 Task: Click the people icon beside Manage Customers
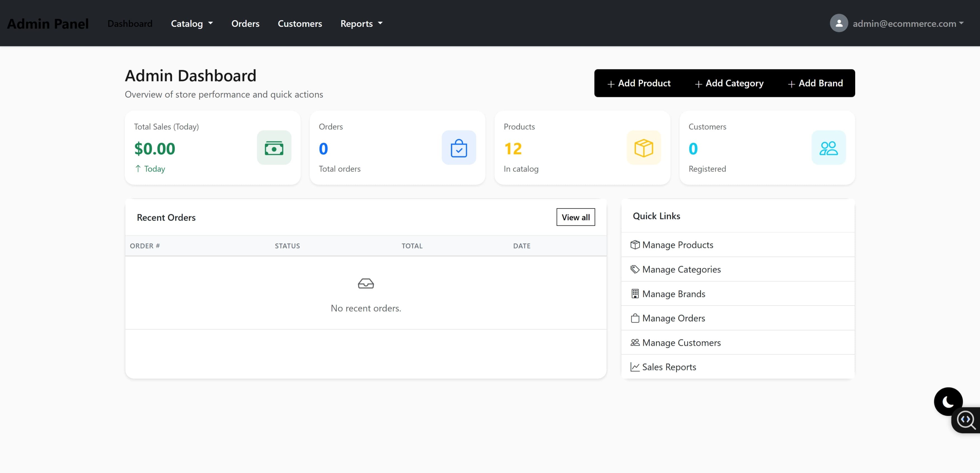(635, 342)
